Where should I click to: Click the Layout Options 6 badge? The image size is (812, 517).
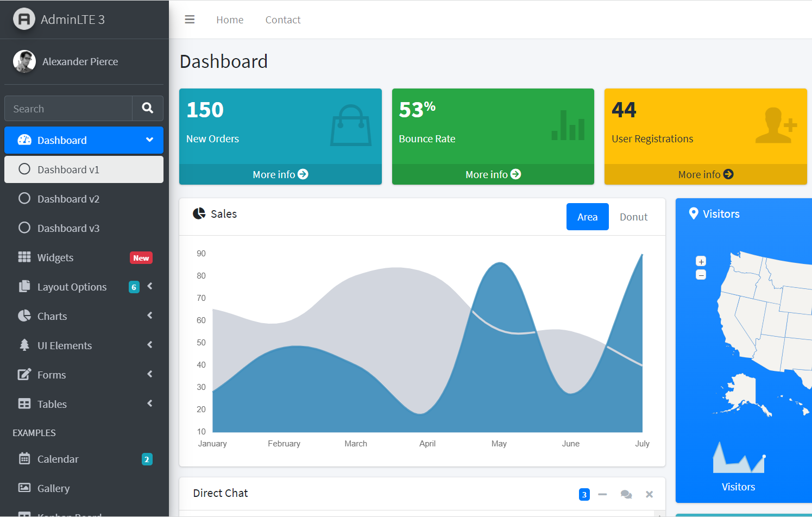[134, 287]
